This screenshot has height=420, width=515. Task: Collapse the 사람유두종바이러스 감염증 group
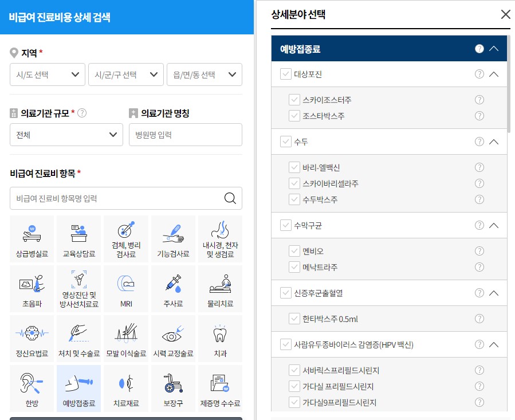point(494,344)
